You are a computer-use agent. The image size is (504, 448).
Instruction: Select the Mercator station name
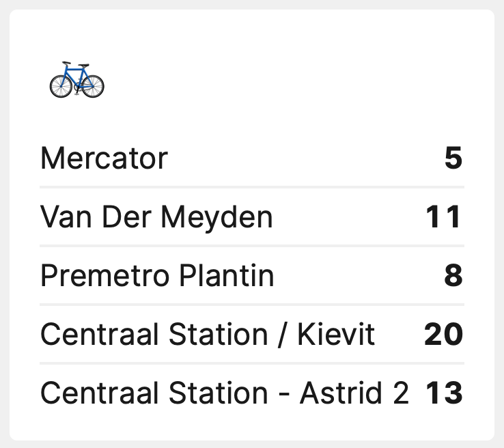click(x=104, y=159)
